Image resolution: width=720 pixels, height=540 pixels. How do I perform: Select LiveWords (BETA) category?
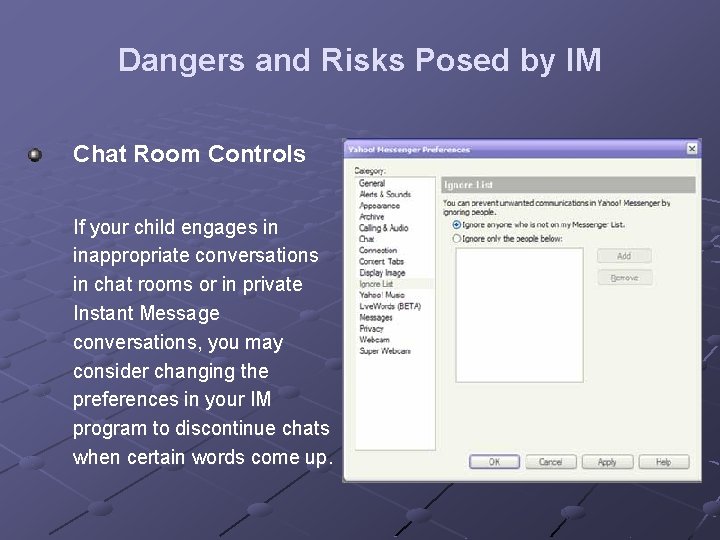pos(390,306)
